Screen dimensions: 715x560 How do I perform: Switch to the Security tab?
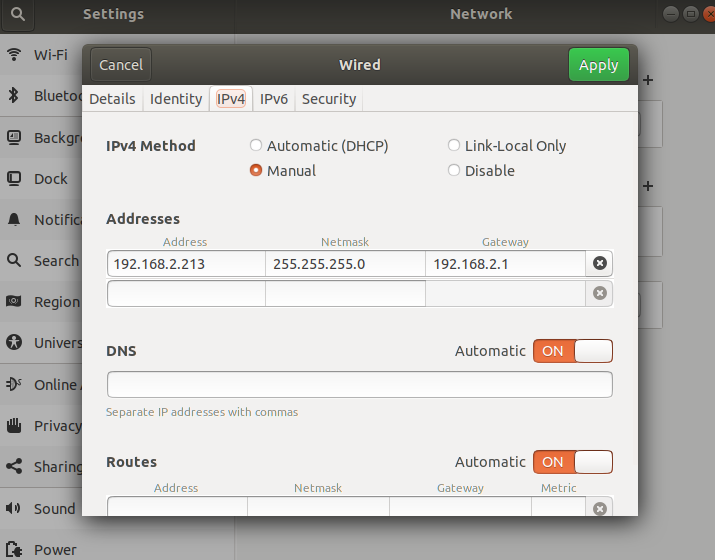(329, 99)
